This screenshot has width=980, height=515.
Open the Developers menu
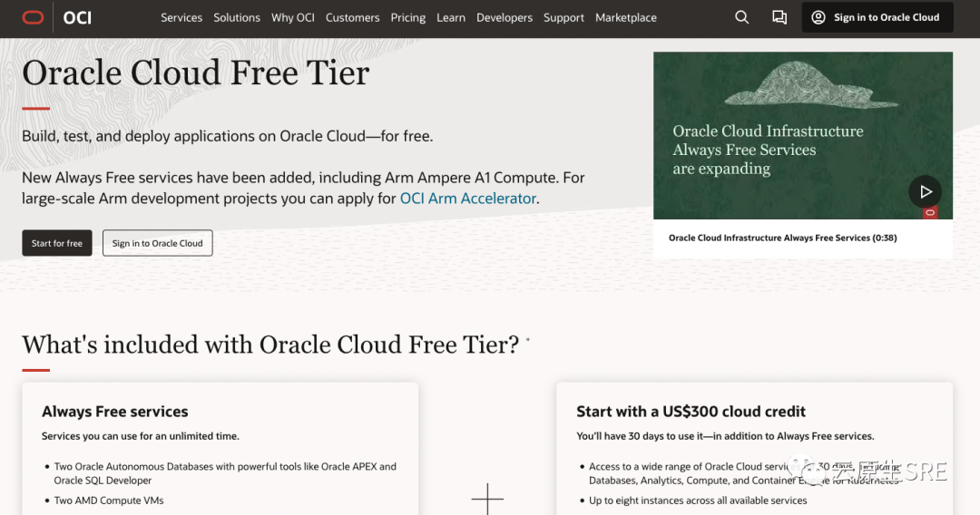505,17
